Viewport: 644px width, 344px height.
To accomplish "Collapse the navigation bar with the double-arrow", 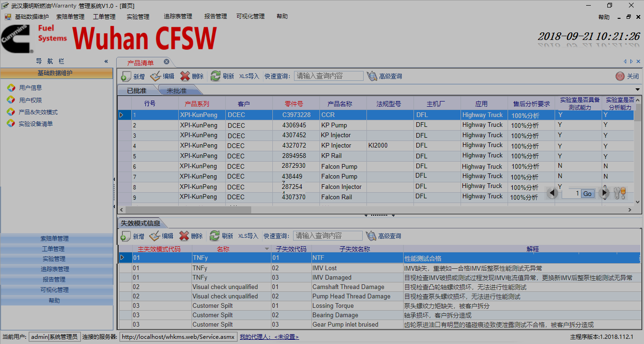I will click(106, 62).
